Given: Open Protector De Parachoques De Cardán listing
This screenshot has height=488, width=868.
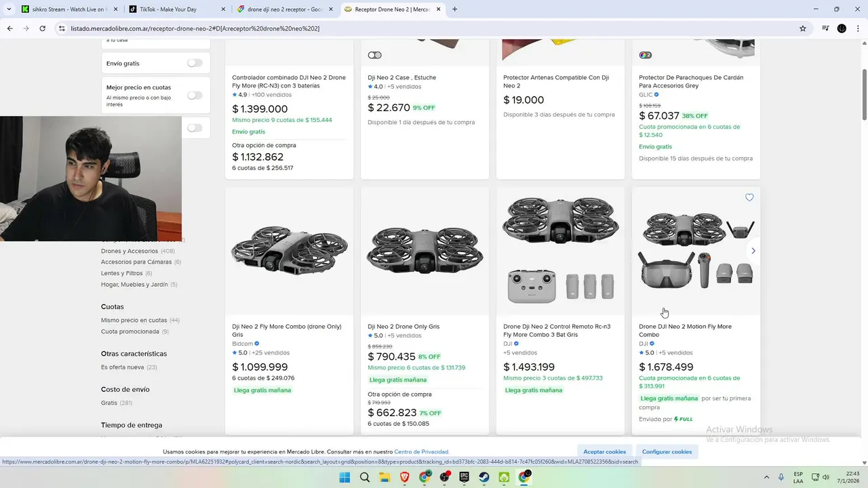Looking at the screenshot, I should pos(691,81).
